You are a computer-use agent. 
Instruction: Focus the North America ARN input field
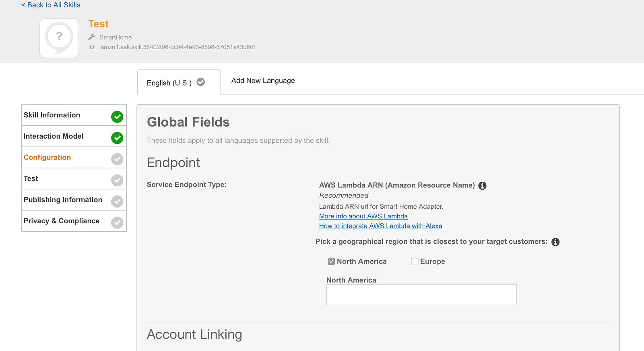(421, 295)
